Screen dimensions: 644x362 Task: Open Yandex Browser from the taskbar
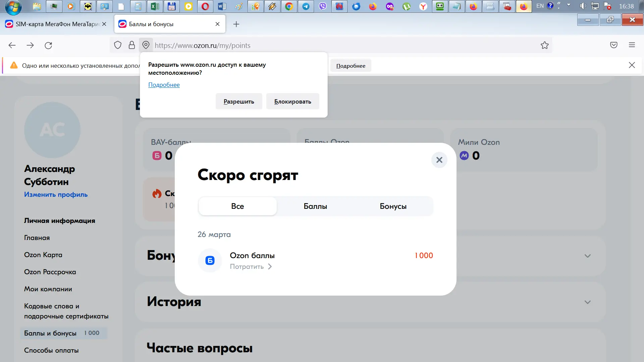pyautogui.click(x=423, y=6)
